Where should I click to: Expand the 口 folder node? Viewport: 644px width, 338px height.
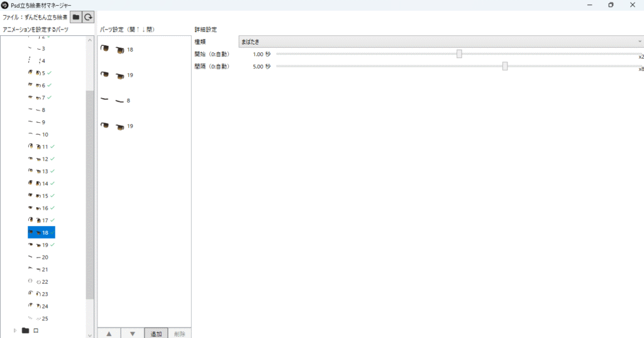click(x=15, y=330)
